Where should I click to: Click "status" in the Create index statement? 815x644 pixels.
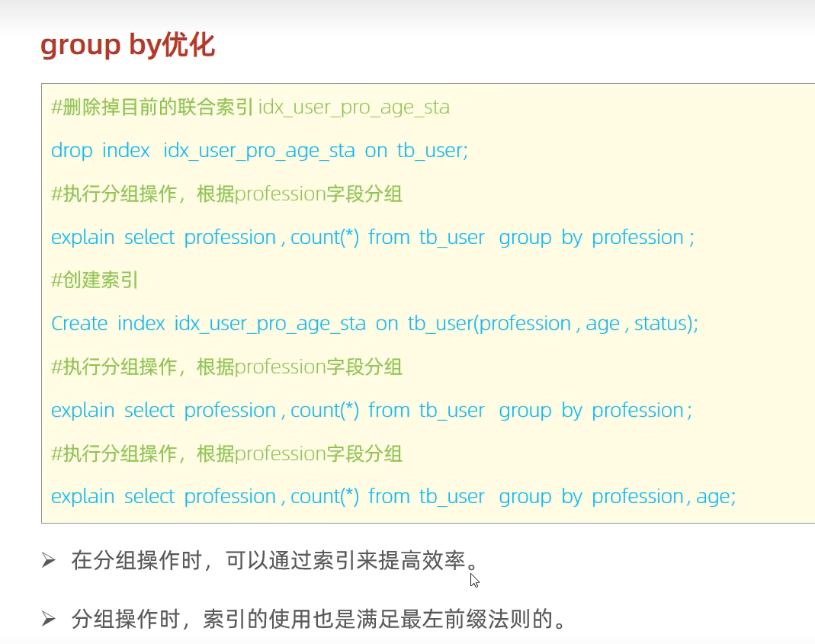662,323
